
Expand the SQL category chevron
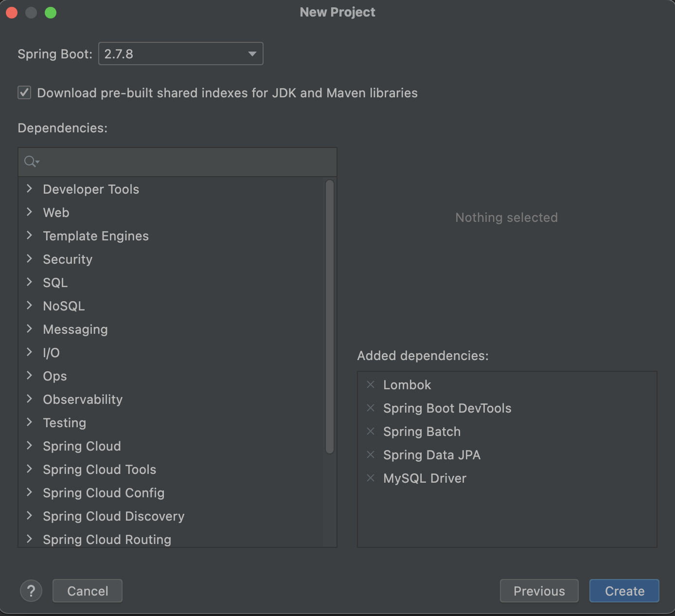tap(29, 282)
